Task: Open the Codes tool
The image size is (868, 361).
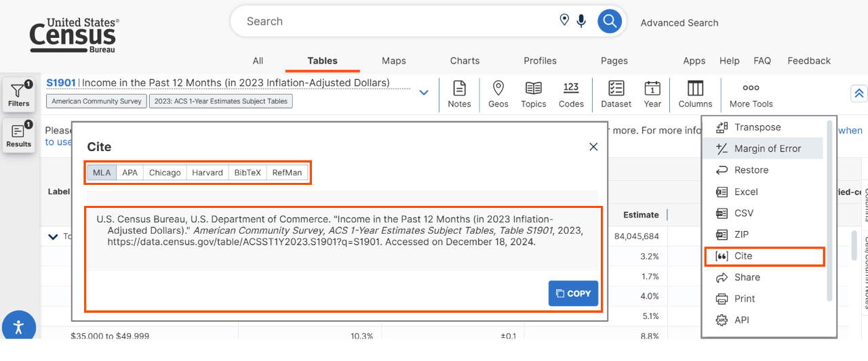Action: pos(571,94)
